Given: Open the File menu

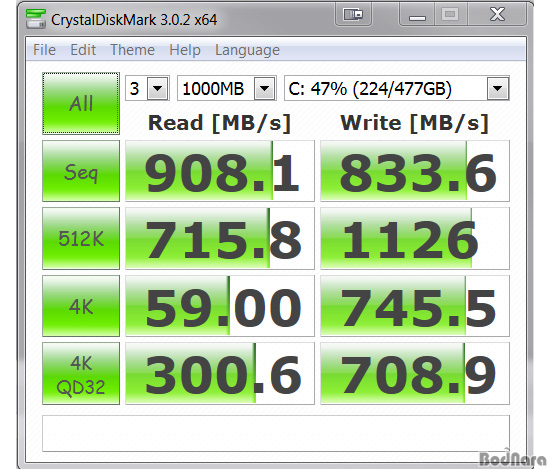Looking at the screenshot, I should 45,50.
